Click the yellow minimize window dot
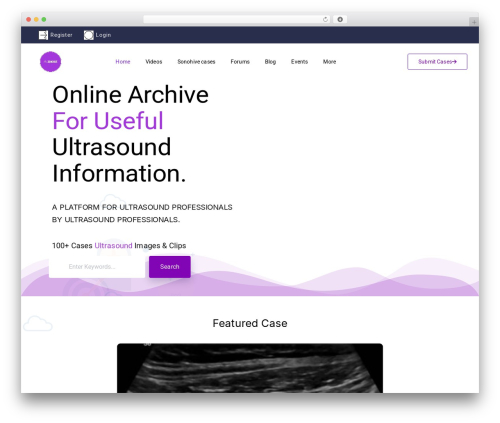The height and width of the screenshot is (423, 500). [36, 19]
